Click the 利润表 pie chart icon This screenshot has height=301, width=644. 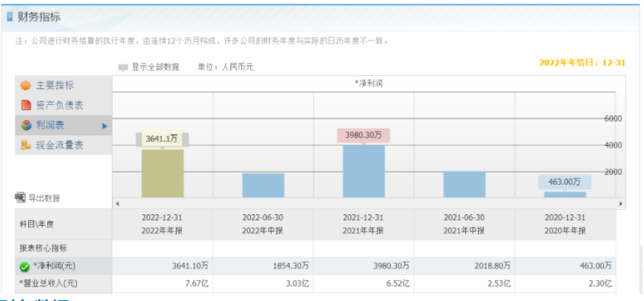click(26, 125)
